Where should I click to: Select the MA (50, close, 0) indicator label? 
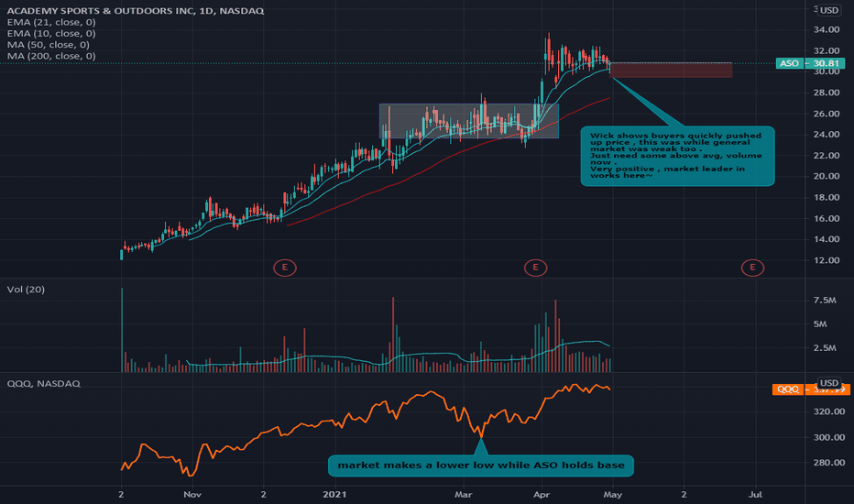pyautogui.click(x=48, y=45)
